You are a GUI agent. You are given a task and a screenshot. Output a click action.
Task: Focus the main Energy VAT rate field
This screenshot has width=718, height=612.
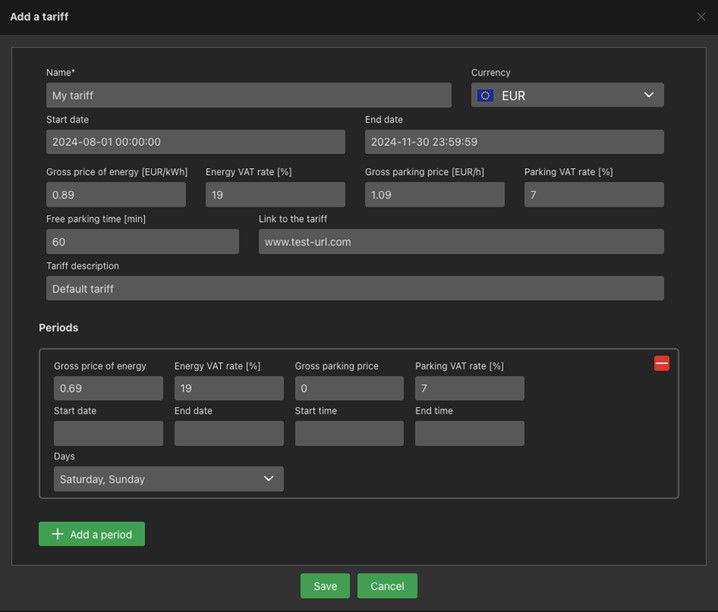pyautogui.click(x=275, y=195)
